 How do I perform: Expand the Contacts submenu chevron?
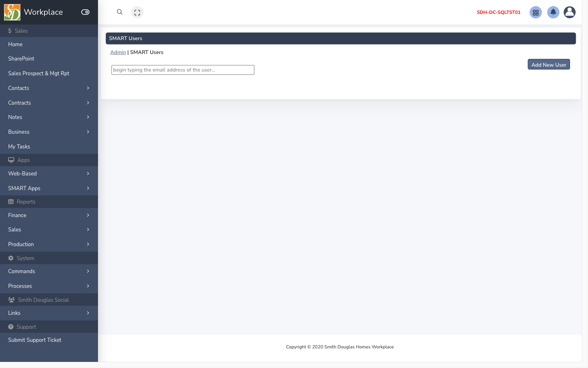pyautogui.click(x=88, y=88)
